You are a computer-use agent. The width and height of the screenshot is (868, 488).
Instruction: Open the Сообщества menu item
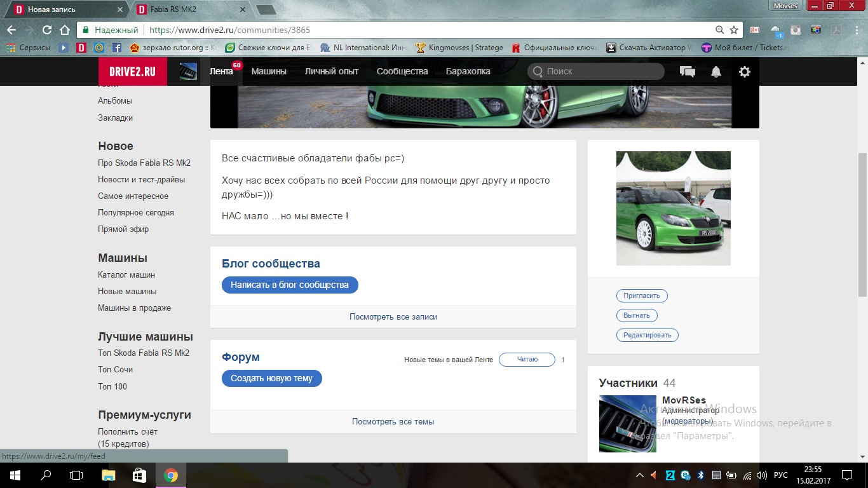click(402, 71)
